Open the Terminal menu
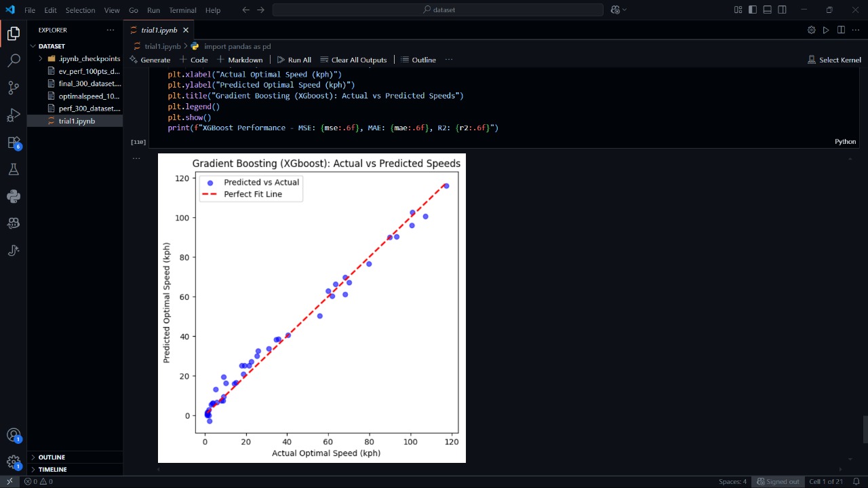Viewport: 868px width, 488px height. (x=182, y=10)
